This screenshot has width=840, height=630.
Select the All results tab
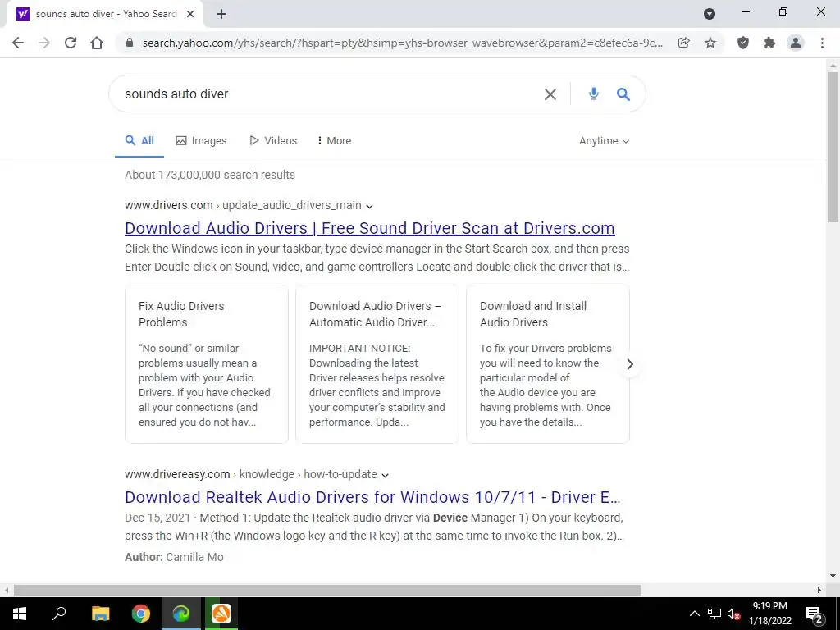[139, 141]
